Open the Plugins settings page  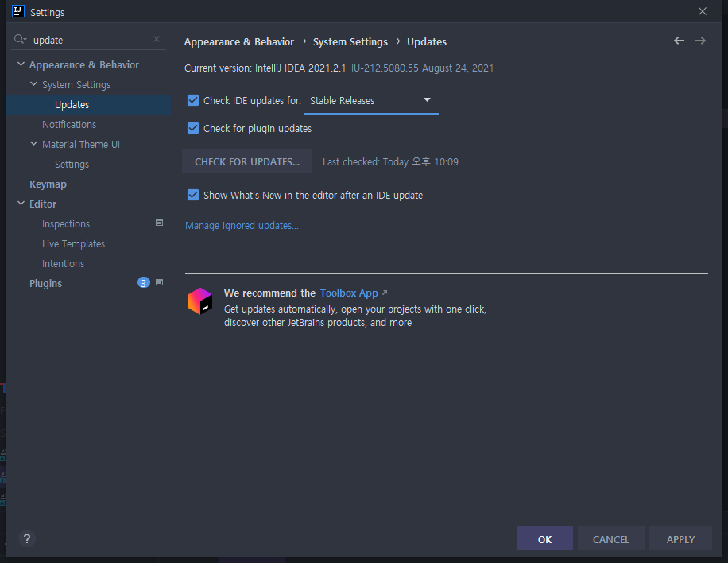click(45, 283)
